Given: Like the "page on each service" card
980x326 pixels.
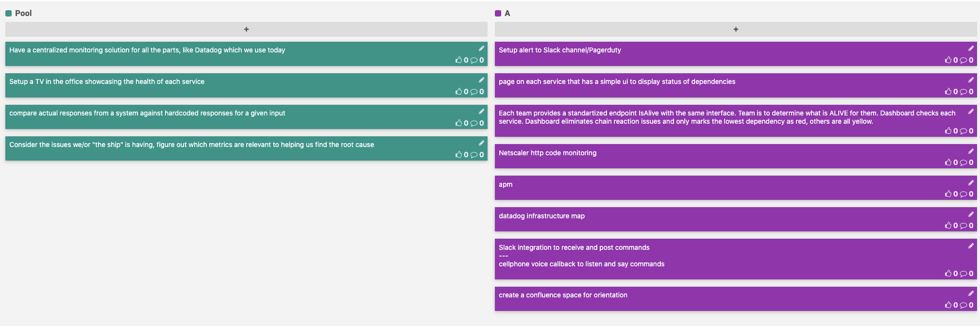Looking at the screenshot, I should pos(948,92).
